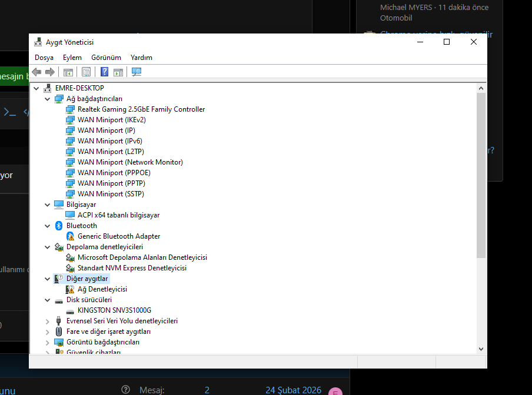
Task: Select Microsoft Depolama Alanları Denetleyicisi
Action: (142, 257)
